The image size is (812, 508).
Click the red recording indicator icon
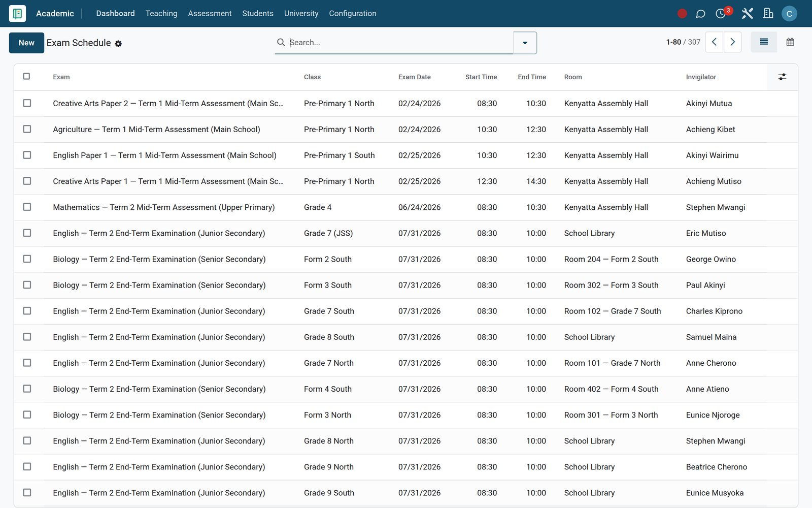682,14
